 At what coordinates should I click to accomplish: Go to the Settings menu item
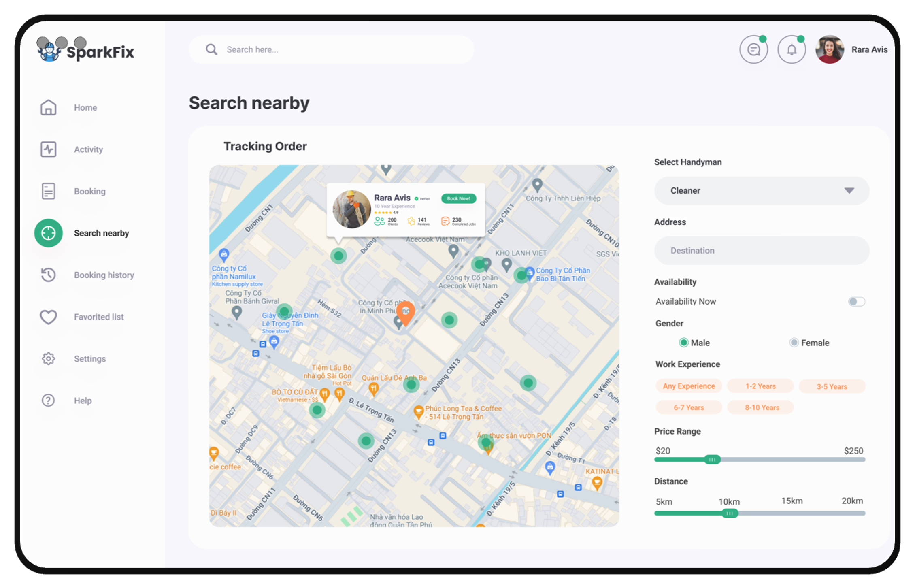(x=48, y=358)
